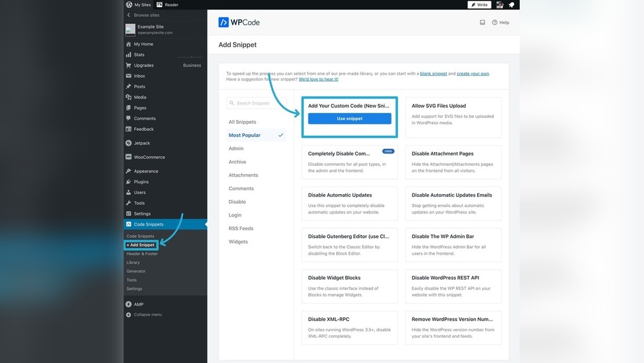Collapse the admin sidebar menu
The image size is (644, 363).
(144, 315)
